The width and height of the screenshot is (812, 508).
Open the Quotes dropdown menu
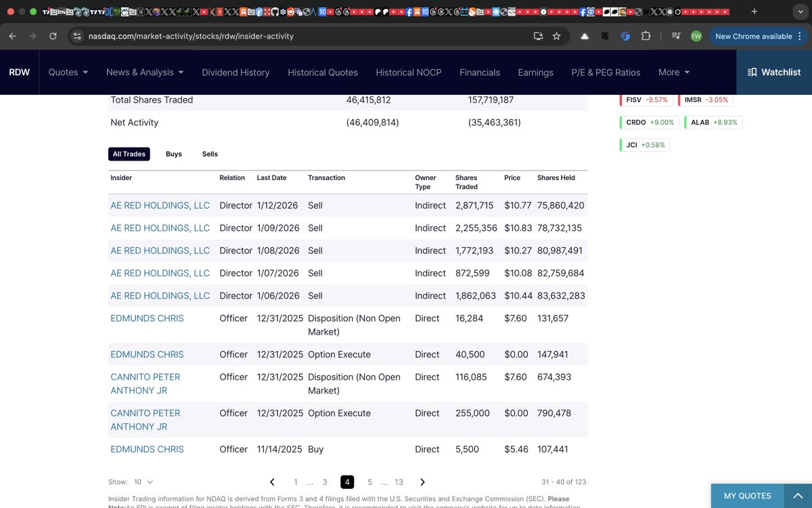click(x=68, y=72)
